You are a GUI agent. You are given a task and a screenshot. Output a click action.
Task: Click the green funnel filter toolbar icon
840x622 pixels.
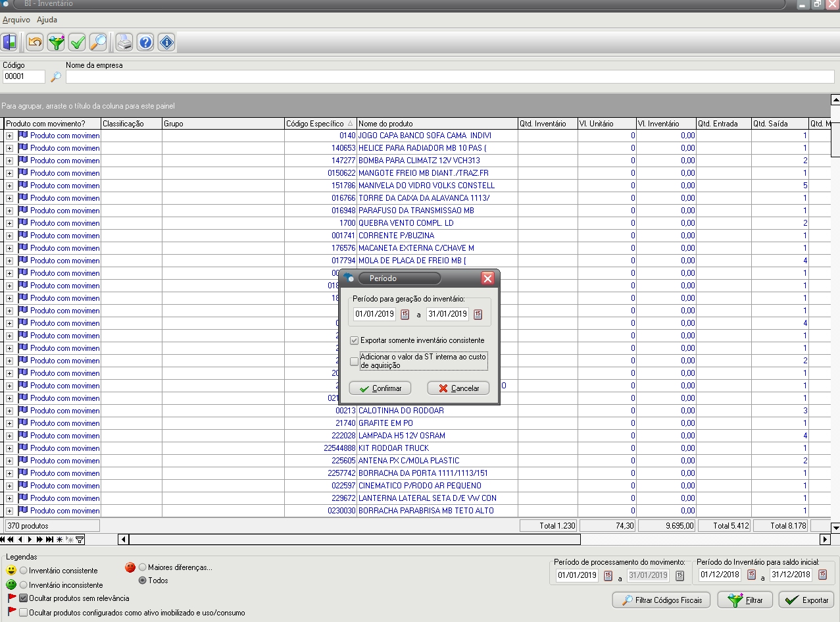click(57, 43)
